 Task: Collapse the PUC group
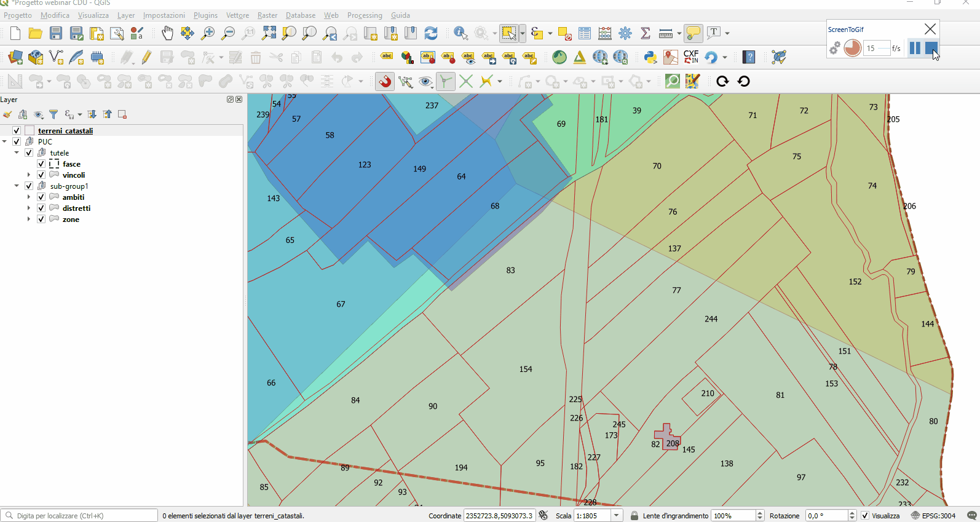click(x=5, y=141)
